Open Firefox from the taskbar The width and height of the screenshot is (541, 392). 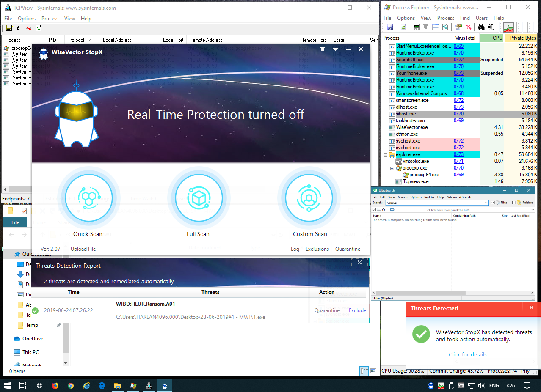[x=55, y=386]
